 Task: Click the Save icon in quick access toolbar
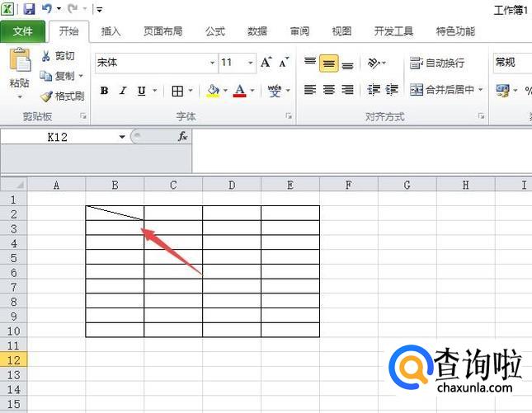[x=29, y=9]
